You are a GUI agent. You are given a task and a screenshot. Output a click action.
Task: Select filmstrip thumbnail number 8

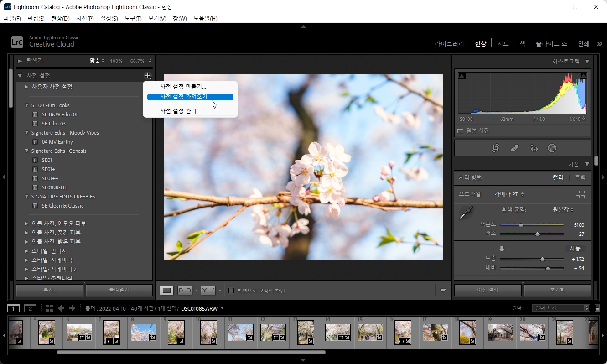[x=144, y=333]
